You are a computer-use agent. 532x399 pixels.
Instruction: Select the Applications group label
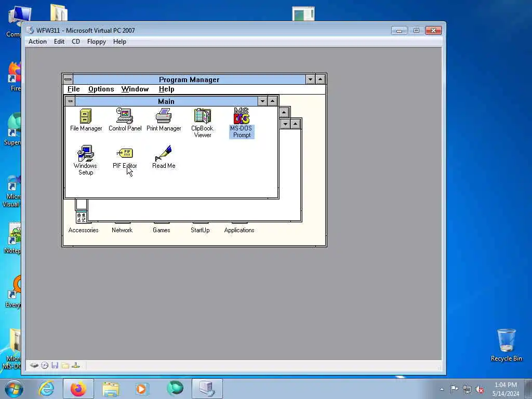click(239, 230)
